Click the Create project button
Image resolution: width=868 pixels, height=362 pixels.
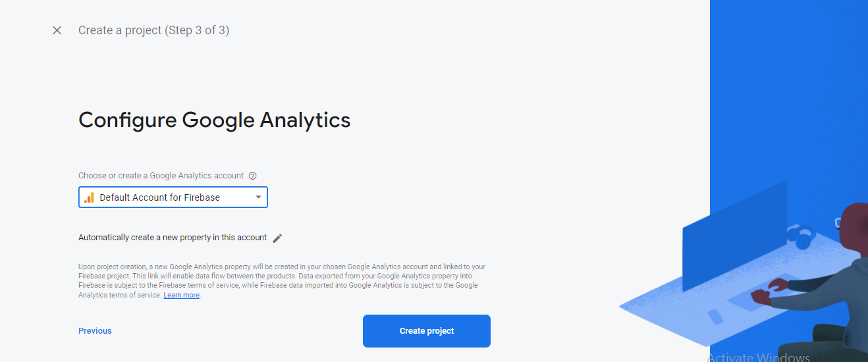pyautogui.click(x=427, y=331)
